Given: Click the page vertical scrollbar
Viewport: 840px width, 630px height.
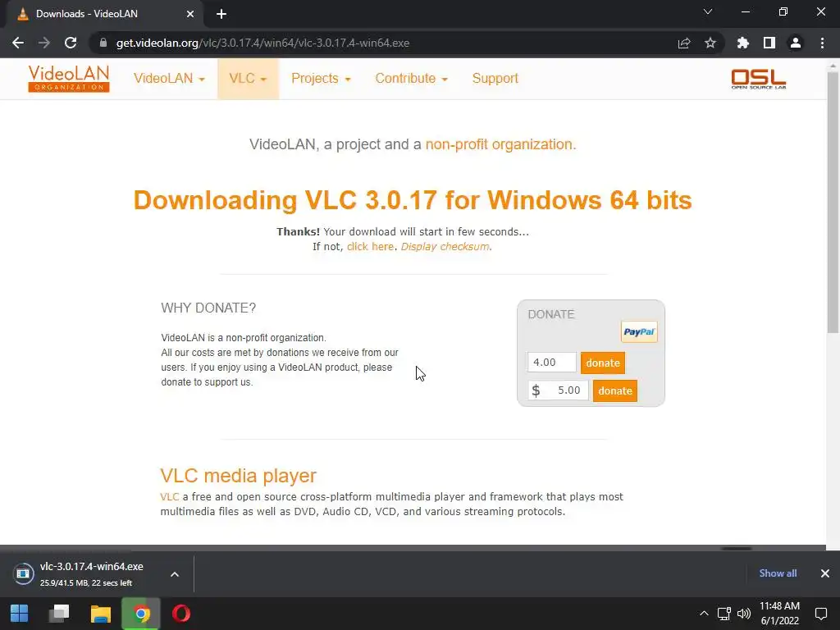Looking at the screenshot, I should [833, 203].
